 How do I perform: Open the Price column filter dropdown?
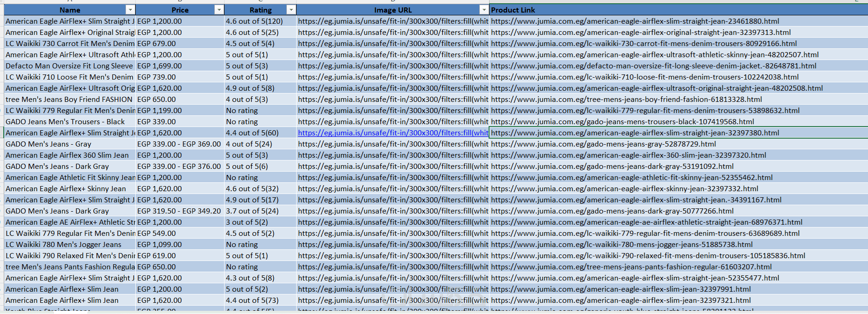tap(219, 10)
